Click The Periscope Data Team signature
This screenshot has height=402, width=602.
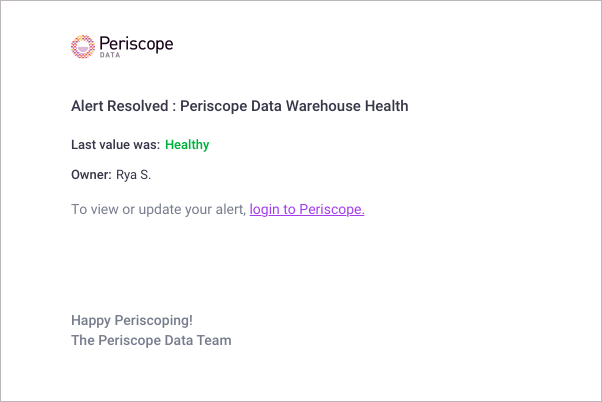pyautogui.click(x=151, y=341)
